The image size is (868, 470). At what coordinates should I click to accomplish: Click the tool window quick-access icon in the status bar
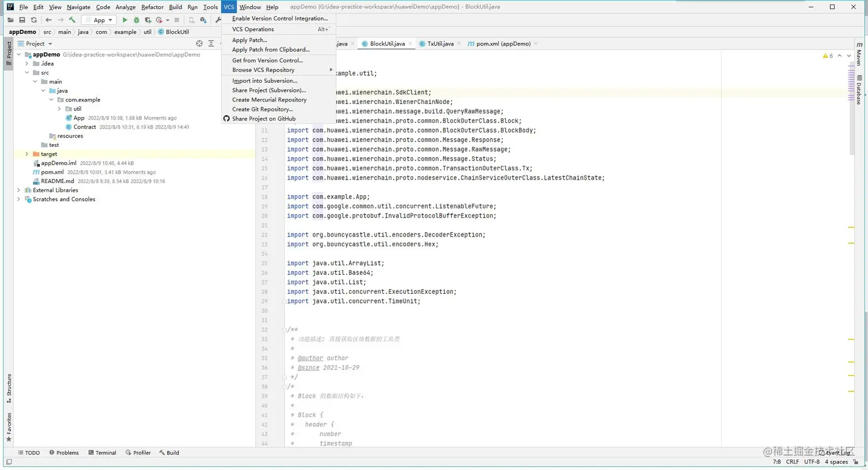click(9, 462)
